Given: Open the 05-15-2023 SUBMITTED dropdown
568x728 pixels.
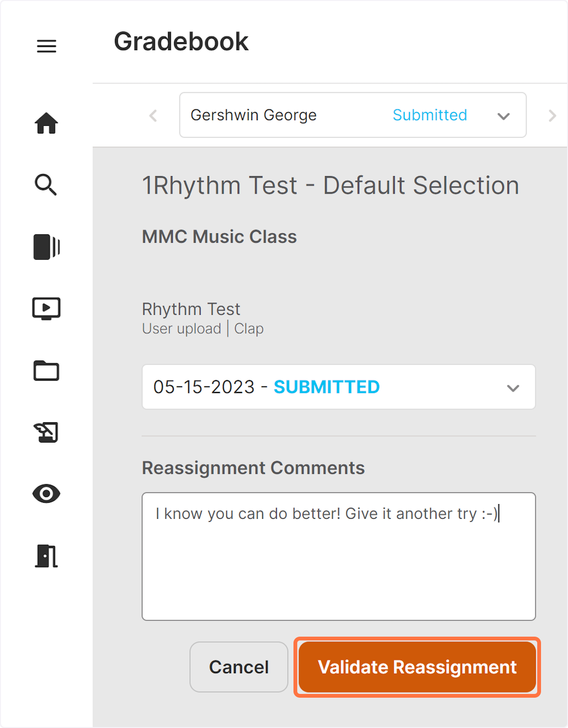Looking at the screenshot, I should [339, 387].
